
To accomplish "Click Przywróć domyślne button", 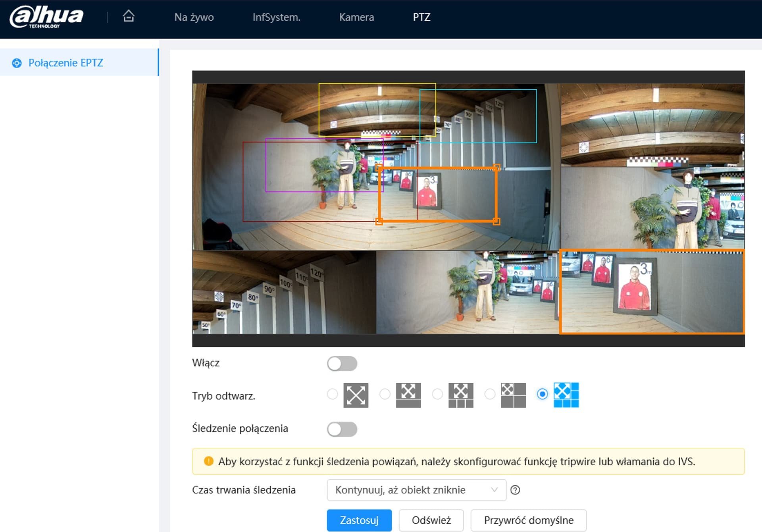I will 528,520.
